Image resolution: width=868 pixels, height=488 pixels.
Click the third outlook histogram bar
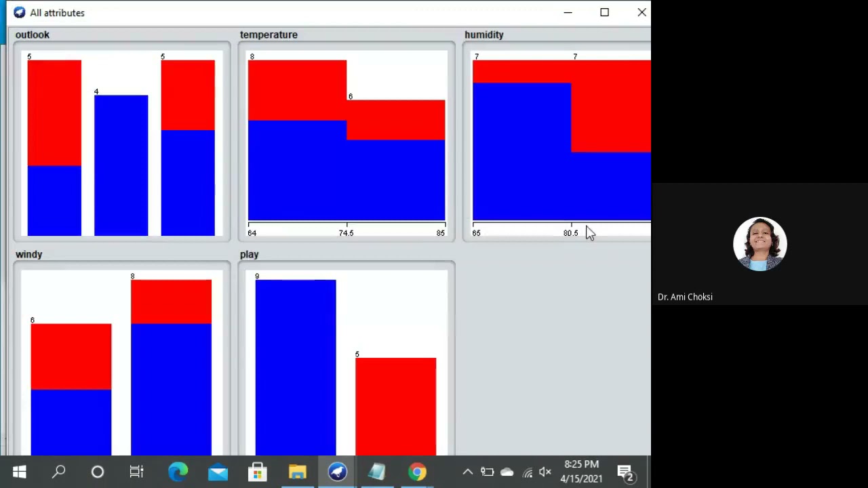click(x=188, y=148)
